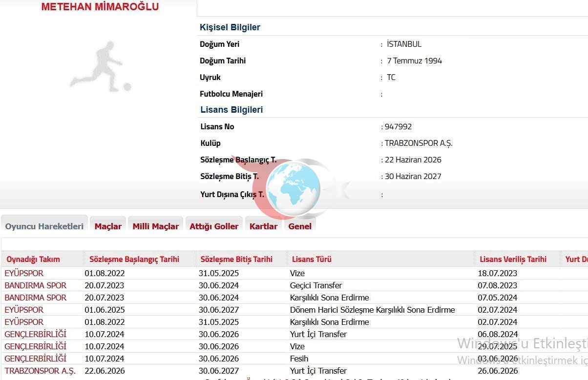The width and height of the screenshot is (588, 380).
Task: Click the Lisans Bilgileri section heading
Action: [231, 110]
